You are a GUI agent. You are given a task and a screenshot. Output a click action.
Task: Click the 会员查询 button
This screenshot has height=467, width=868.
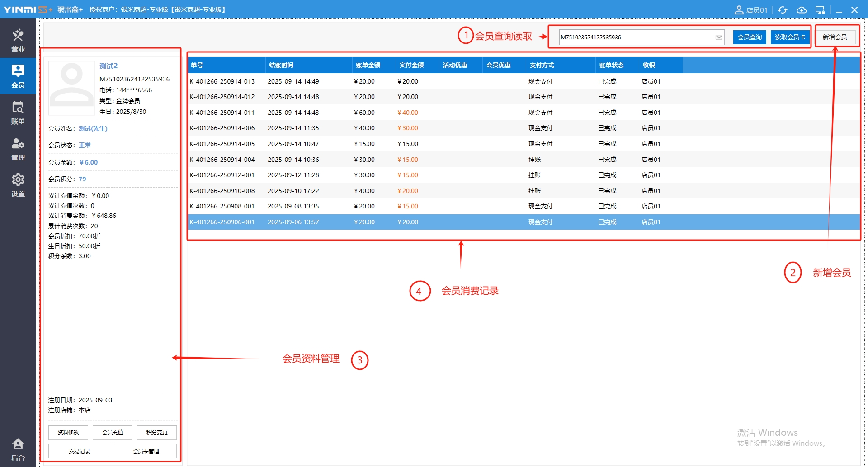(x=750, y=37)
